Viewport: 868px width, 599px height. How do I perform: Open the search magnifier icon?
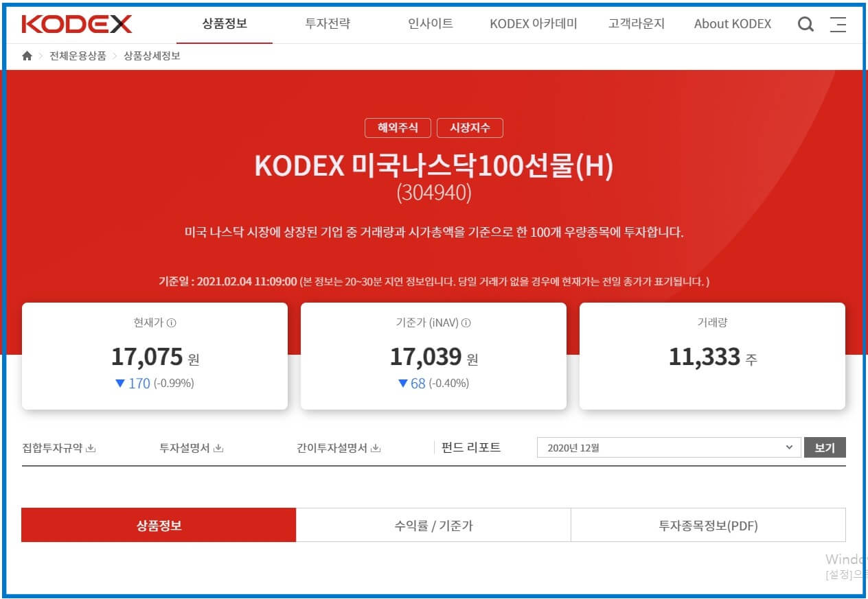806,25
